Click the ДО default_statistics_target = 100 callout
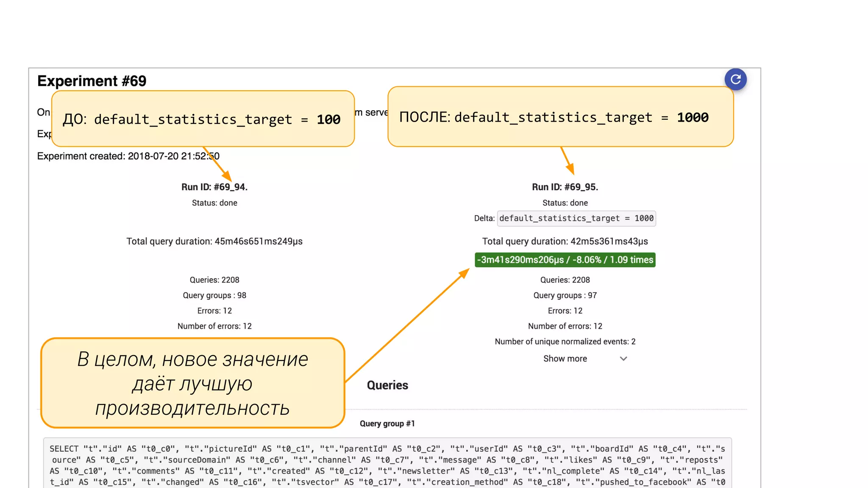Screen dimensions: 868x488 click(202, 119)
